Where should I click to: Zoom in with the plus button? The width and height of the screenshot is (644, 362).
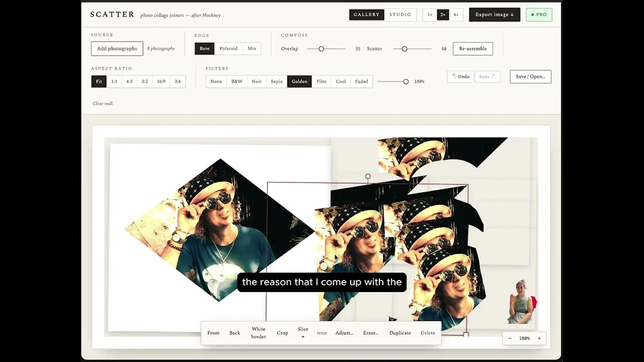[539, 338]
